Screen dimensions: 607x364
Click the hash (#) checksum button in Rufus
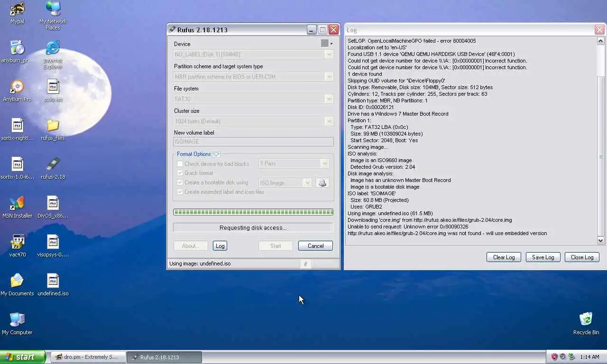tap(305, 264)
